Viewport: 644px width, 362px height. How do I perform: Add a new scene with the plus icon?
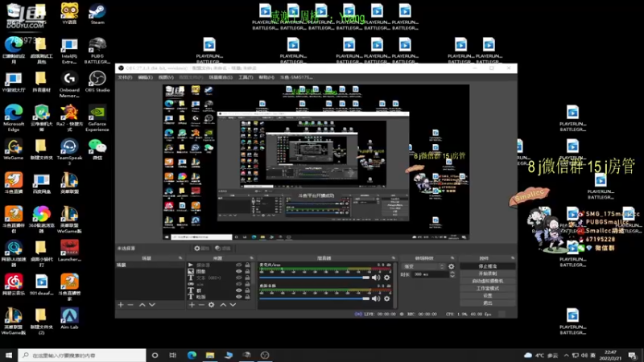tap(121, 305)
